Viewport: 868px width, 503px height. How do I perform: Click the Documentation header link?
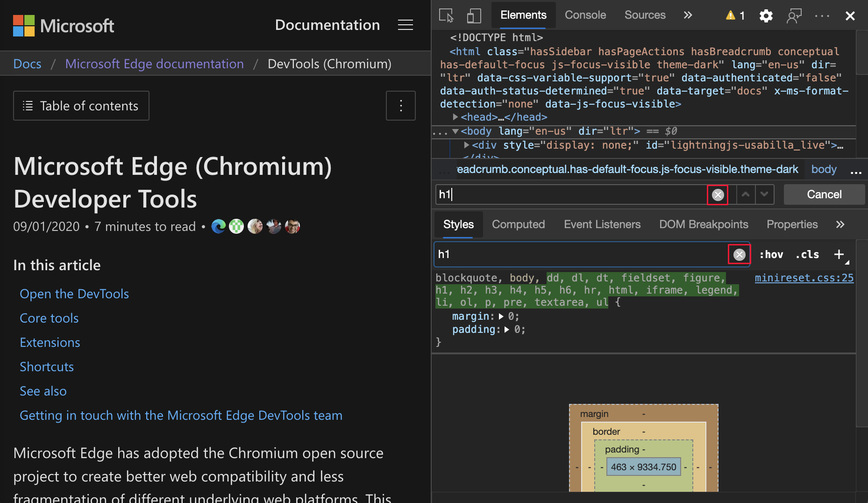coord(327,25)
